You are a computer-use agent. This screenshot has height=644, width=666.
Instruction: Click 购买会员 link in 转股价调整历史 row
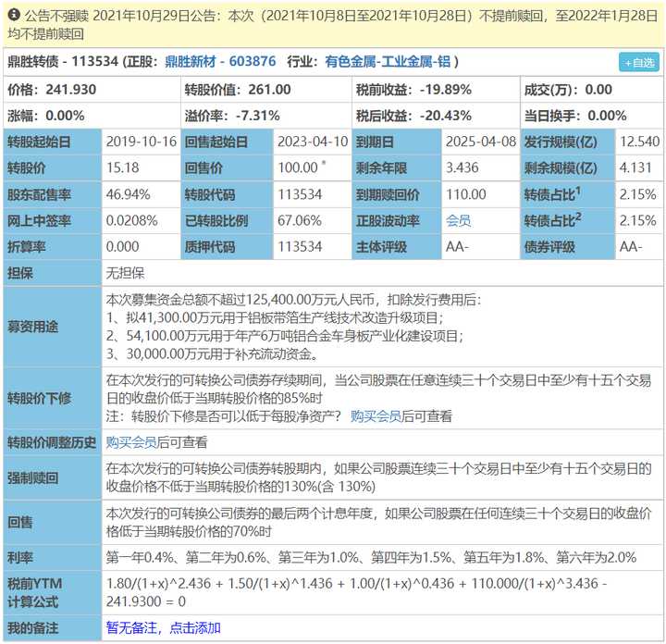pos(131,442)
